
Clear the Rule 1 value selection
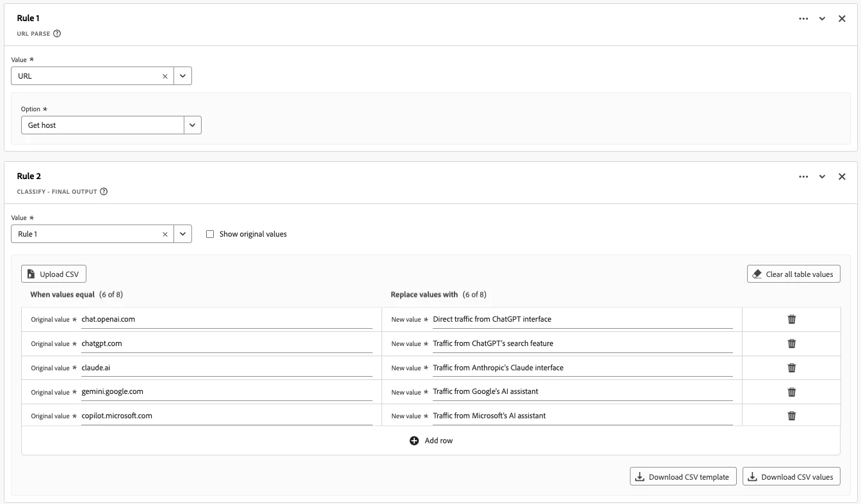(x=165, y=234)
